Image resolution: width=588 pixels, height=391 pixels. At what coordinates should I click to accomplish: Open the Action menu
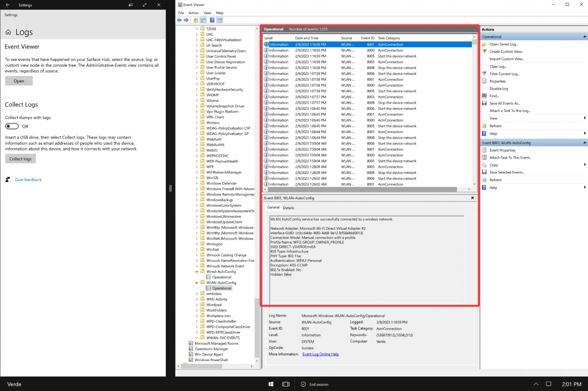[193, 13]
